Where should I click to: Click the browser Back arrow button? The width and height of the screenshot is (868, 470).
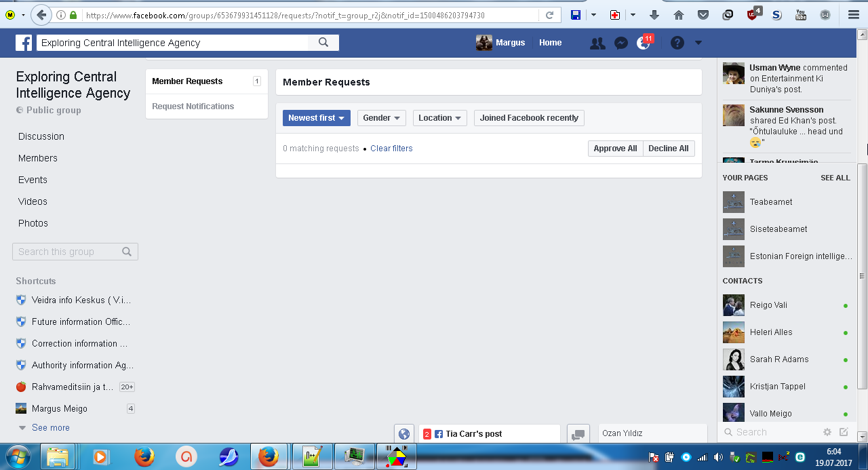point(41,15)
